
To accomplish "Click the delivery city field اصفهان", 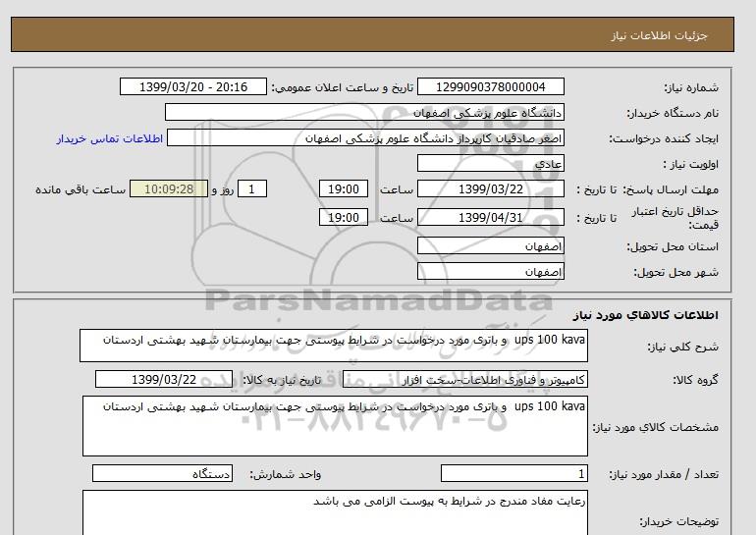I will click(490, 271).
